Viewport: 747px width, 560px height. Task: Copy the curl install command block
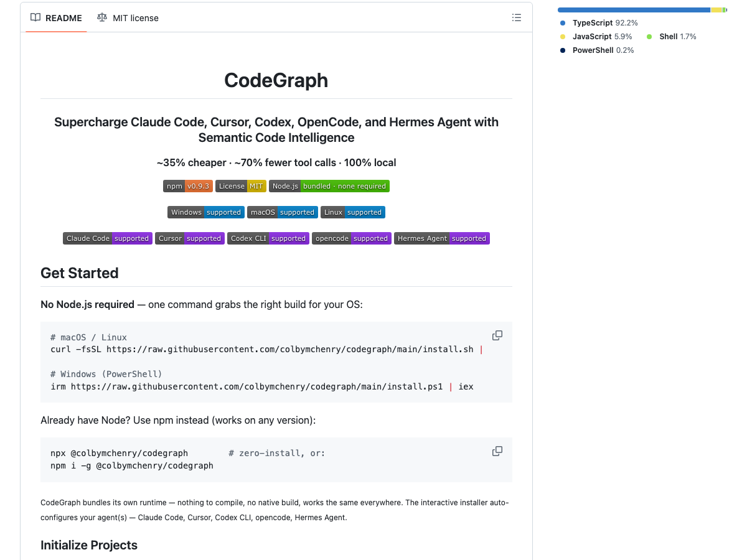(497, 335)
